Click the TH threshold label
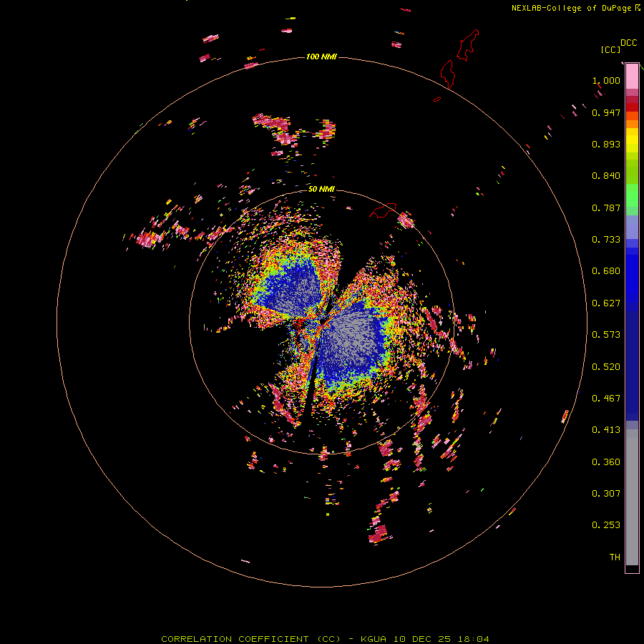The height and width of the screenshot is (644, 644). tap(615, 557)
